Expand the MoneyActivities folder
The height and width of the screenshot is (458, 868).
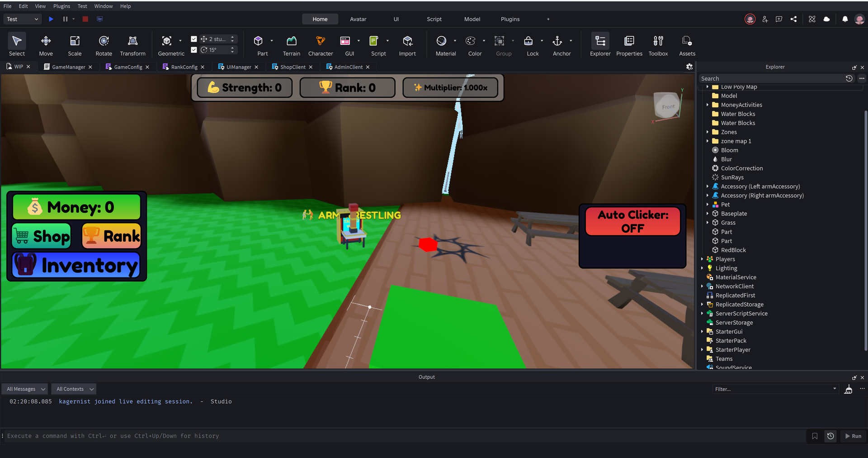708,105
